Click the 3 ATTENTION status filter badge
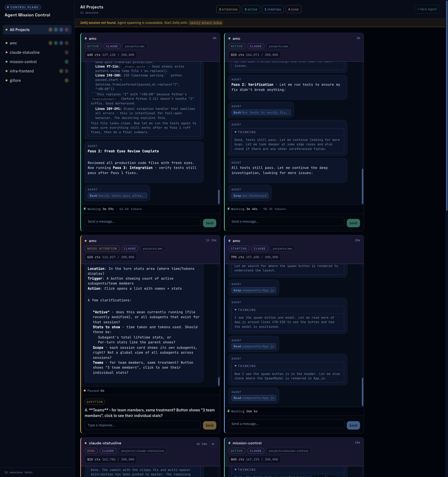This screenshot has height=477, width=448. click(228, 9)
